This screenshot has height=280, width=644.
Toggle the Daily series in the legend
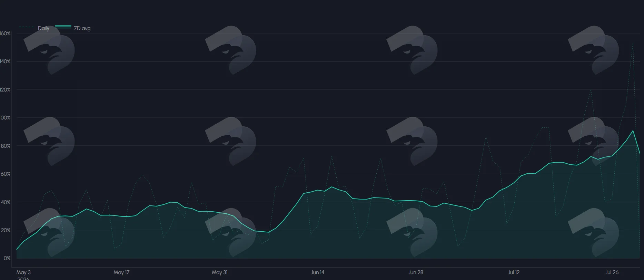[x=34, y=28]
